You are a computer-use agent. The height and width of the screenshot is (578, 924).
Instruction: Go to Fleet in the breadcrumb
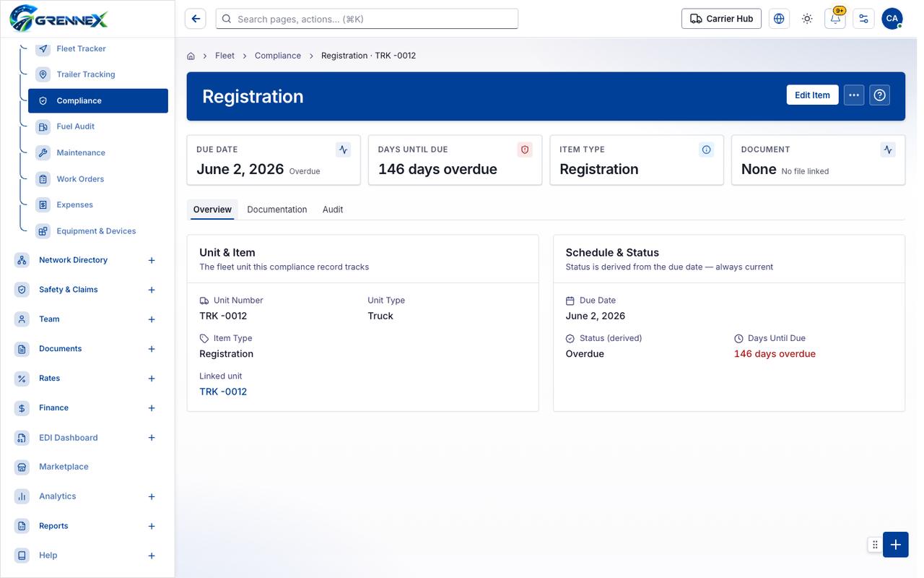(x=225, y=56)
